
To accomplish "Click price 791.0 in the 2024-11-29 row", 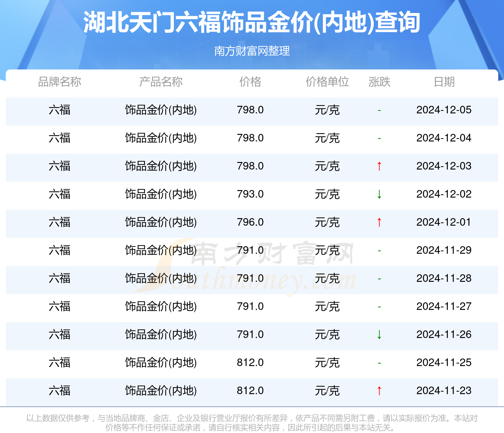I will point(250,250).
